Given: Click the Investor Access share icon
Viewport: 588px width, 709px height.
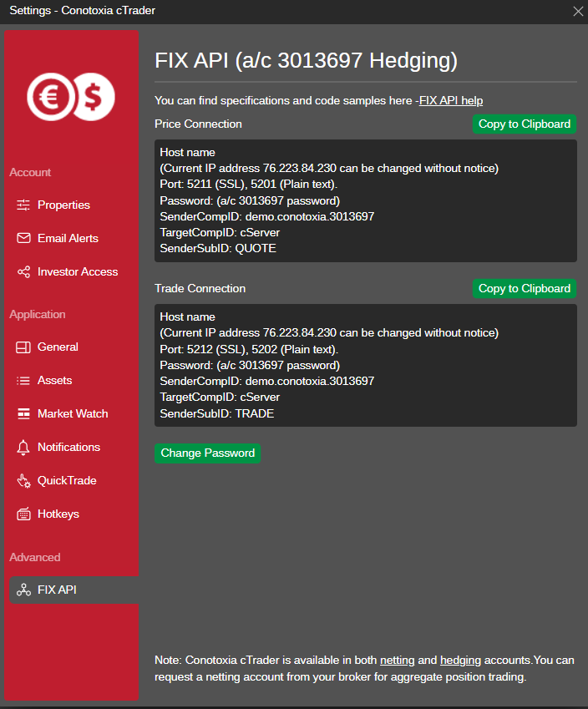Looking at the screenshot, I should 23,271.
